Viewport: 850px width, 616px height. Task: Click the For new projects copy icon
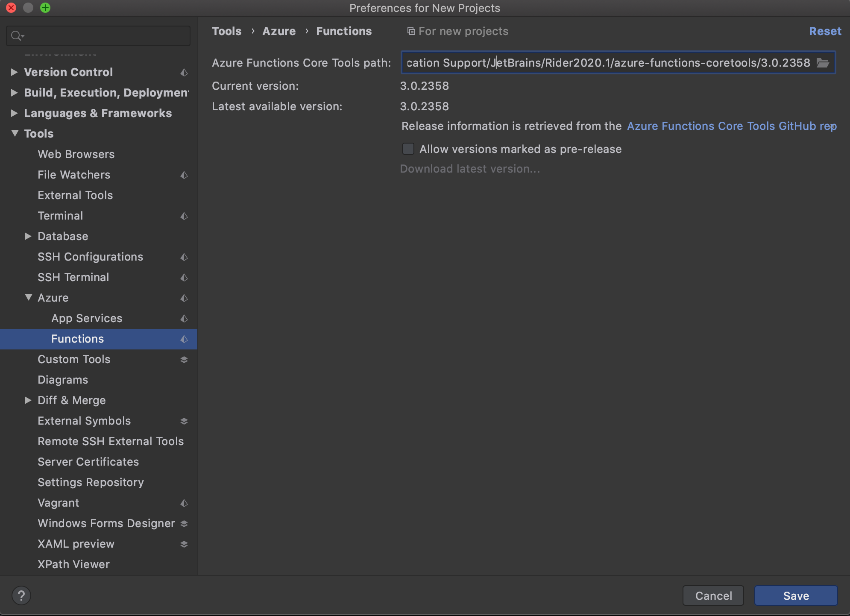click(411, 31)
